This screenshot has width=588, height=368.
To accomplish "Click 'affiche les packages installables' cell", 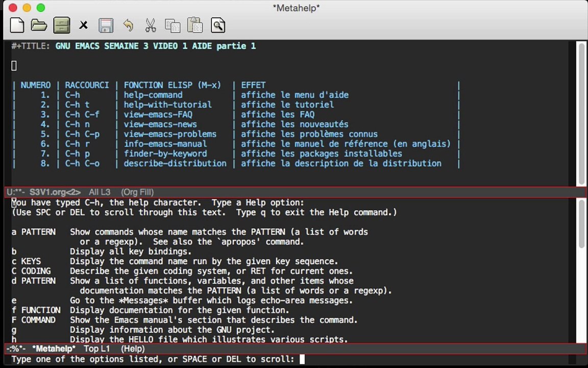I will [x=322, y=153].
